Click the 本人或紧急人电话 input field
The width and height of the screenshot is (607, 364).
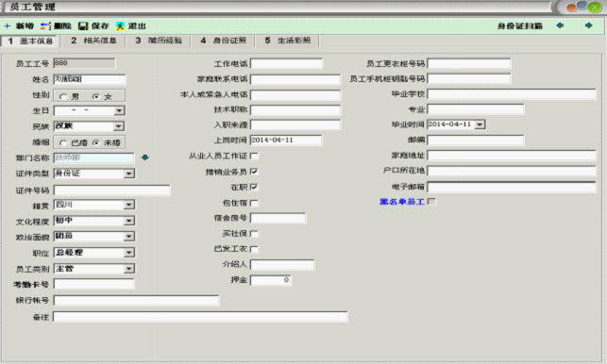(295, 94)
